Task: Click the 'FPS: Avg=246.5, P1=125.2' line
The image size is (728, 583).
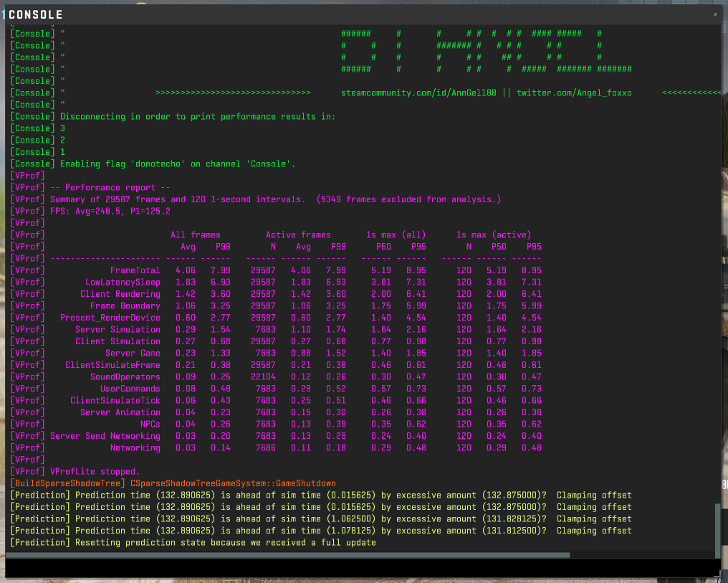Action: point(90,212)
